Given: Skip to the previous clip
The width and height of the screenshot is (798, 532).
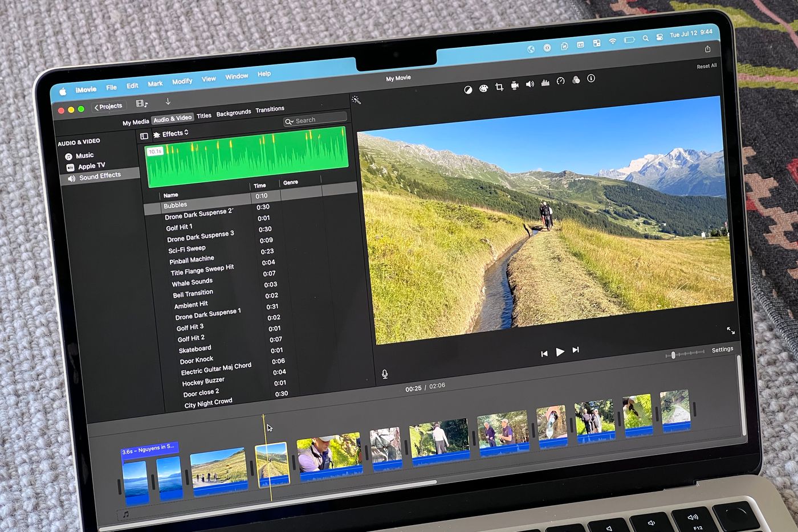Looking at the screenshot, I should click(x=544, y=354).
